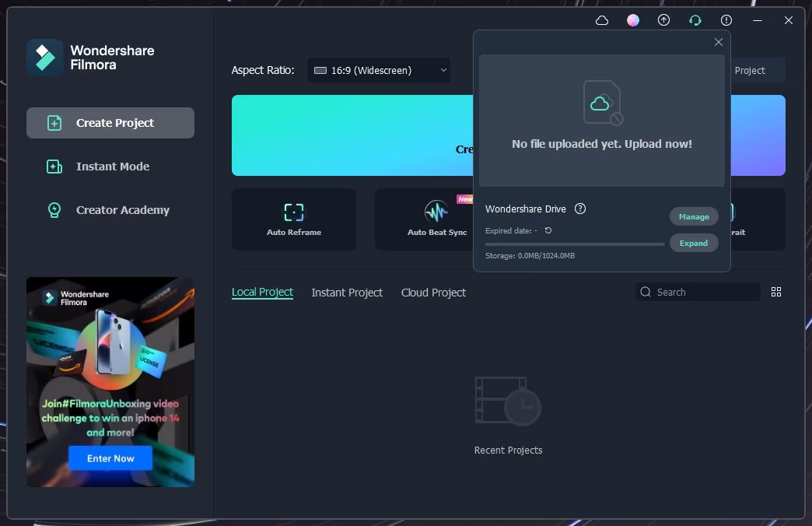Click Enter Now on the promo banner
This screenshot has width=812, height=526.
(x=110, y=458)
